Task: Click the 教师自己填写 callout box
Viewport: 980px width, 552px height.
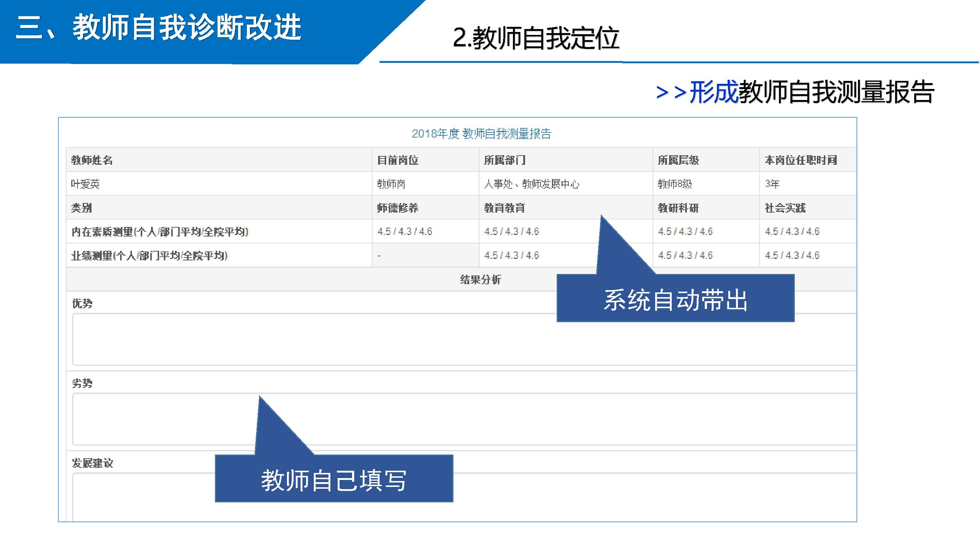Action: (334, 480)
